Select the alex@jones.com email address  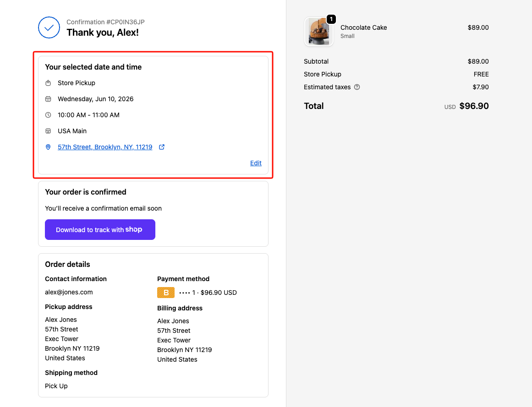point(69,292)
